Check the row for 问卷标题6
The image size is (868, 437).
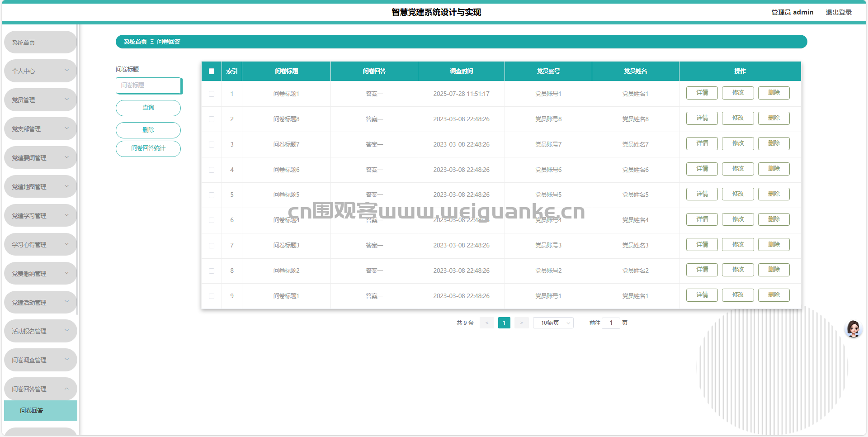pos(212,170)
